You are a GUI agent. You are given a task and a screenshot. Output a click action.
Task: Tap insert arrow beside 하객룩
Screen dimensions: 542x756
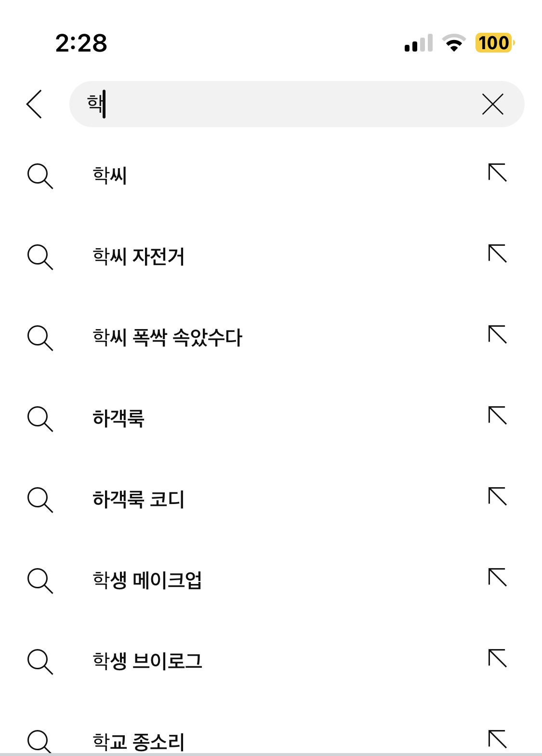498,415
